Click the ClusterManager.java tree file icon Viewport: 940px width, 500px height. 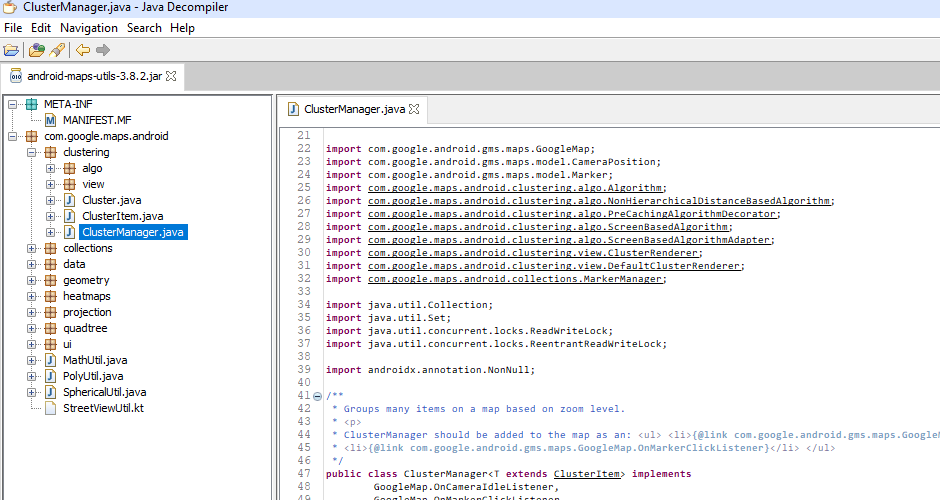click(70, 233)
